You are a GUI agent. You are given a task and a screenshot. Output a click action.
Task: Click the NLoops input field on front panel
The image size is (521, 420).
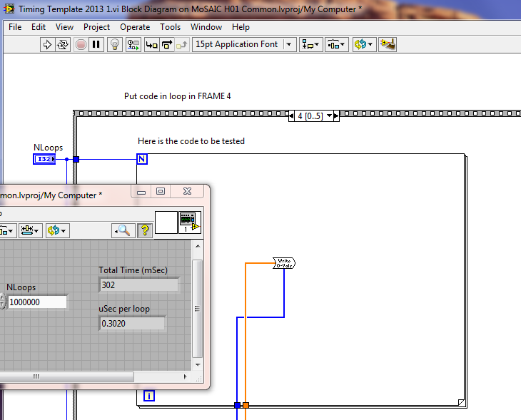tap(37, 302)
